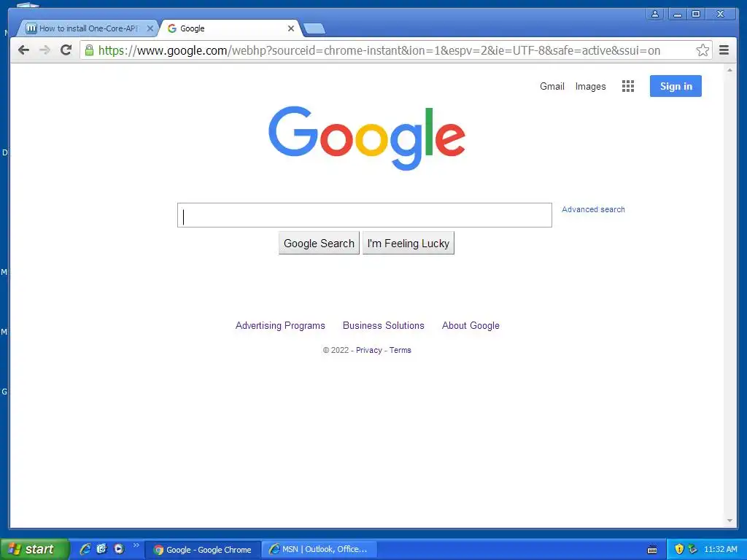The width and height of the screenshot is (747, 560).
Task: Close the Google tab
Action: tap(290, 28)
